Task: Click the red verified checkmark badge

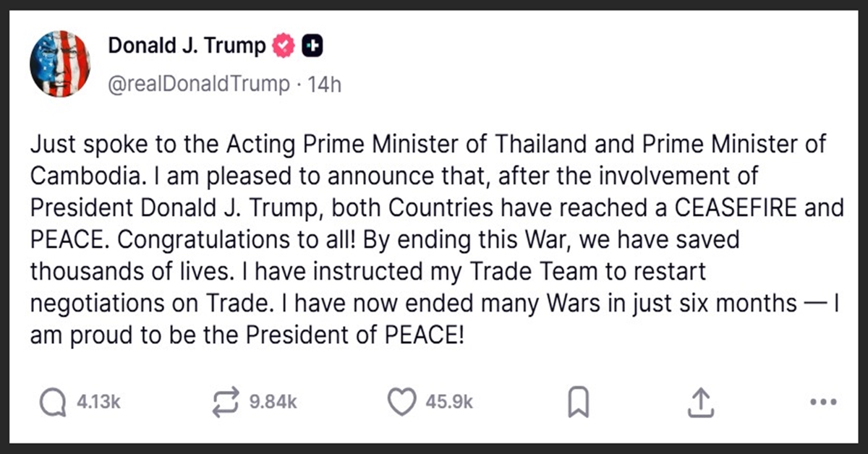Action: point(283,46)
